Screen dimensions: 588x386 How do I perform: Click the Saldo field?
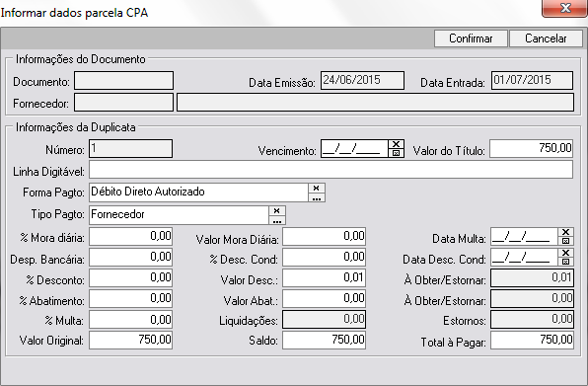coord(324,341)
